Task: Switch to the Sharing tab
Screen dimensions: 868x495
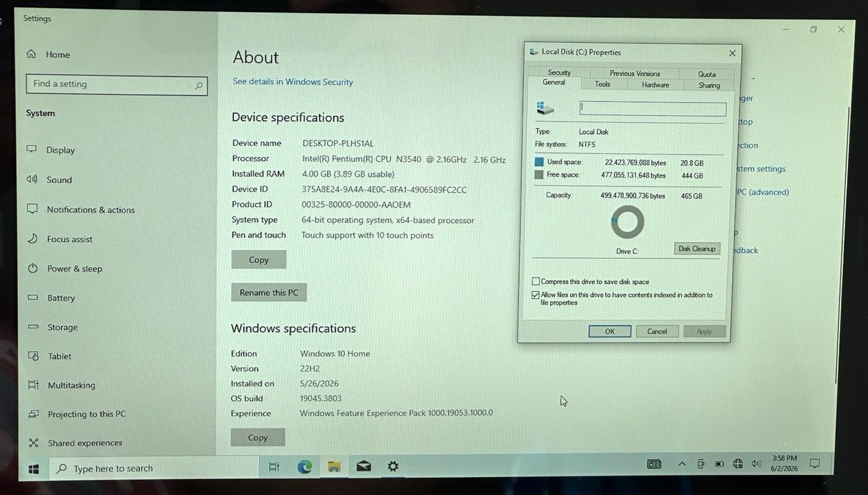Action: [709, 85]
